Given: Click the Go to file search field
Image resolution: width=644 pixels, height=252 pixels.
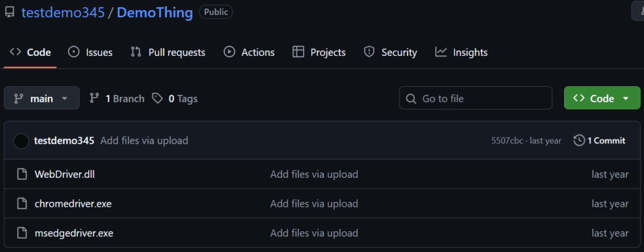Looking at the screenshot, I should point(475,99).
